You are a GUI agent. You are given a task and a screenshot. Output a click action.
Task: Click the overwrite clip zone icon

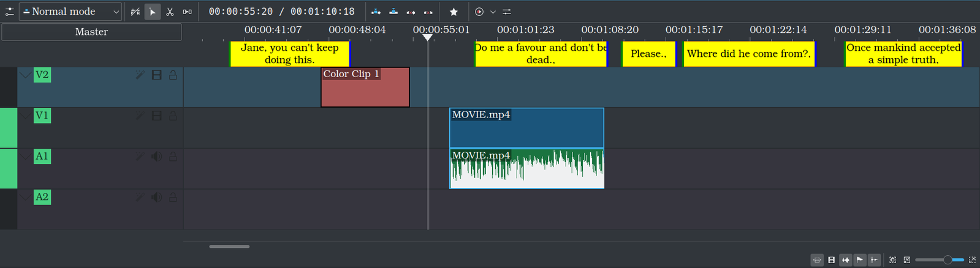click(393, 12)
